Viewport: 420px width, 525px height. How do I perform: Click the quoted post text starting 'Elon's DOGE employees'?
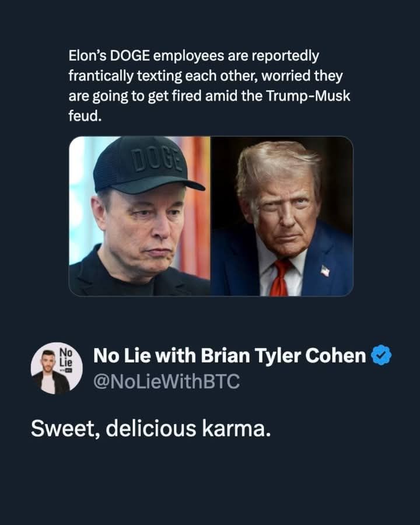209,86
